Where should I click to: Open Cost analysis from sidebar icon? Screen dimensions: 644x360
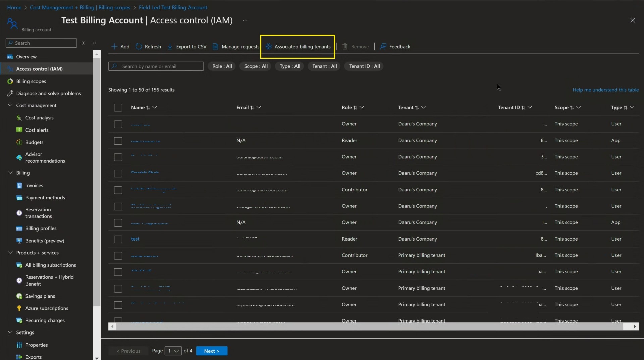coord(19,118)
